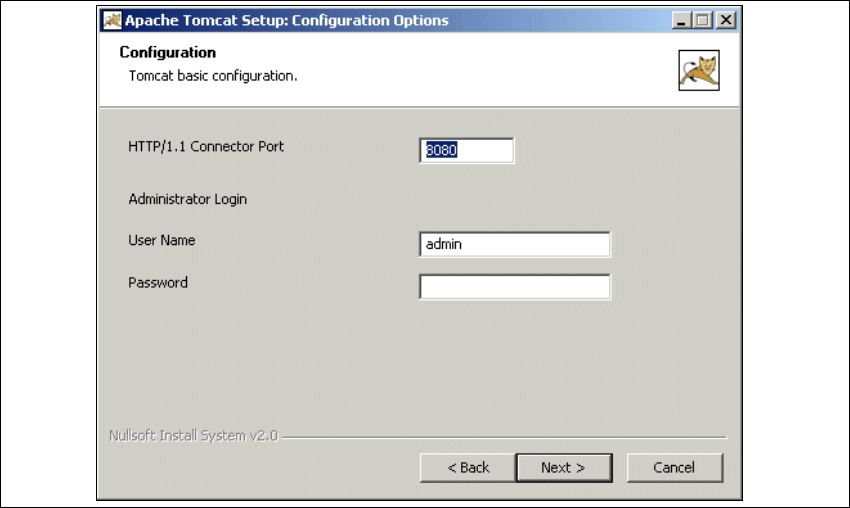
Task: Go to the previous step with Back
Action: pos(467,467)
